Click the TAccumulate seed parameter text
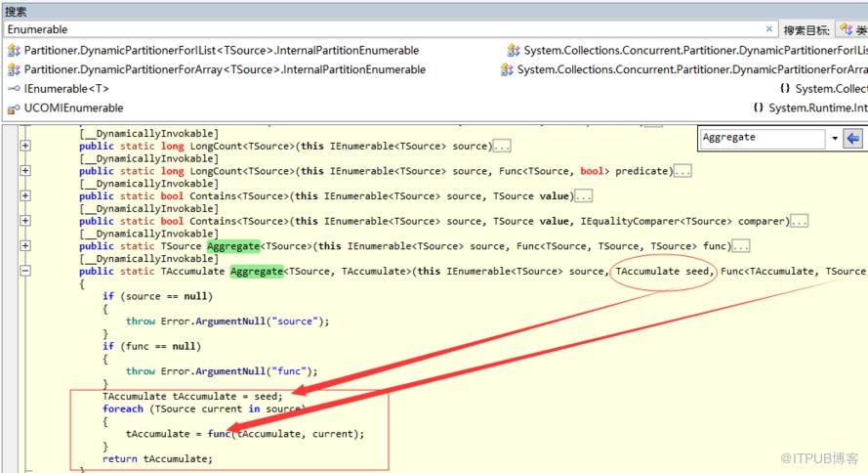The image size is (868, 473). tap(662, 272)
